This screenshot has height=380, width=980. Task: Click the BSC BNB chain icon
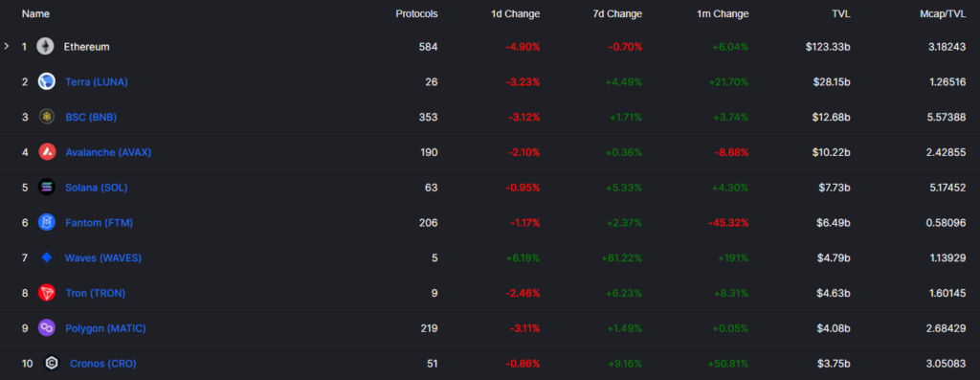tap(47, 117)
